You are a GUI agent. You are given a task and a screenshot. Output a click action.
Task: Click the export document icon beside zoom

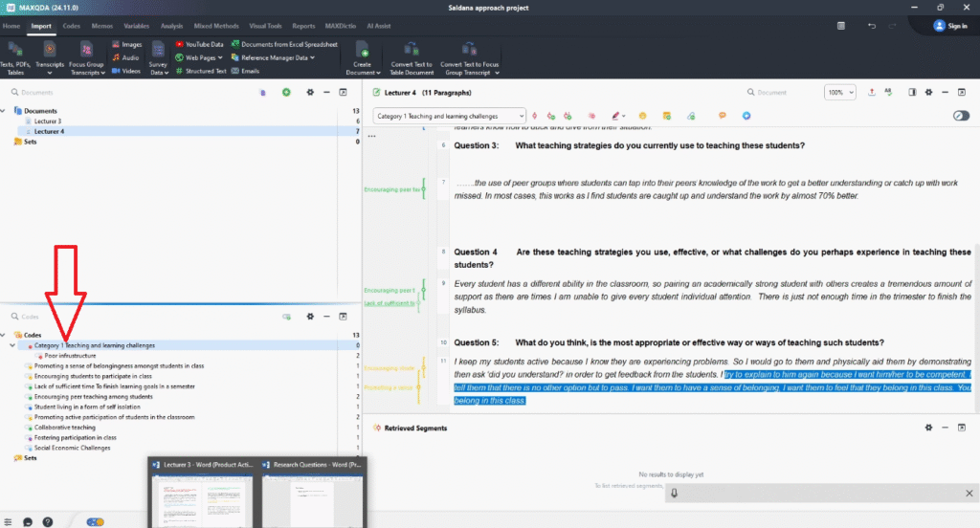pyautogui.click(x=871, y=92)
